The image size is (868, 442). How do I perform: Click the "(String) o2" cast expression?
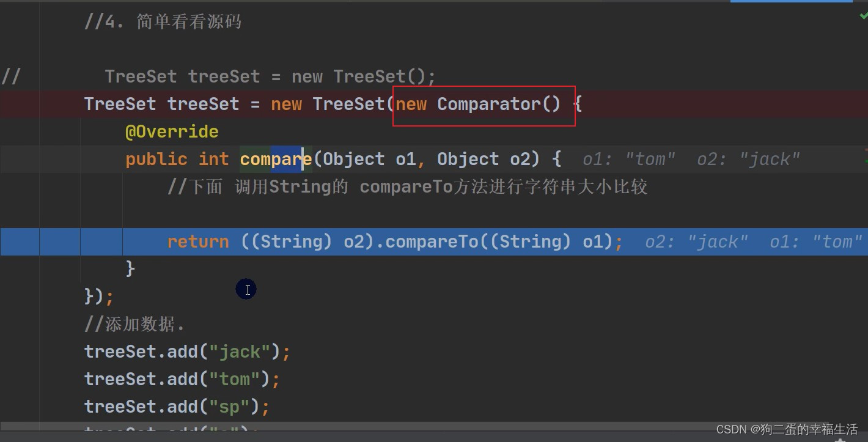point(307,242)
